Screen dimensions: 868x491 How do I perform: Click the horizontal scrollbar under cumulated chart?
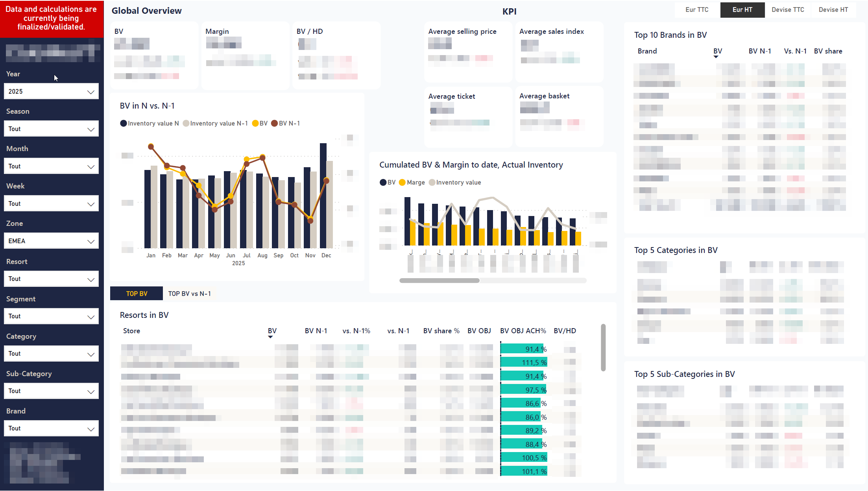pos(440,280)
